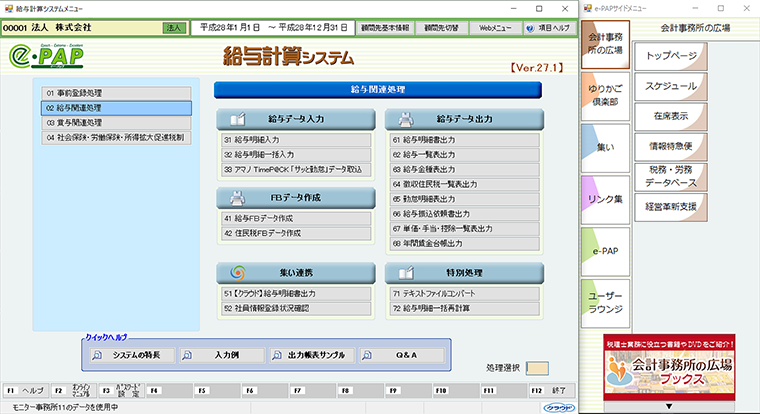Select 04 社会保険・労働保険 menu
The width and height of the screenshot is (760, 414).
click(116, 138)
